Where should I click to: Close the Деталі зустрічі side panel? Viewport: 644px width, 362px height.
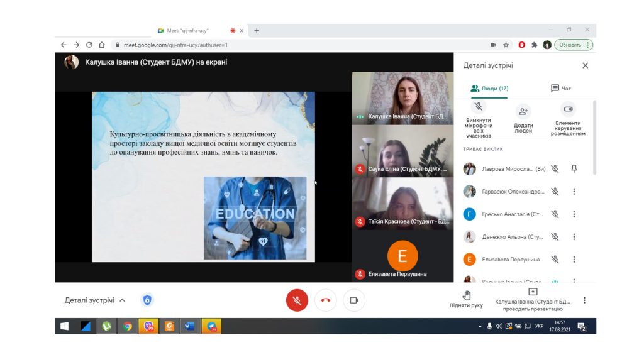pos(586,65)
